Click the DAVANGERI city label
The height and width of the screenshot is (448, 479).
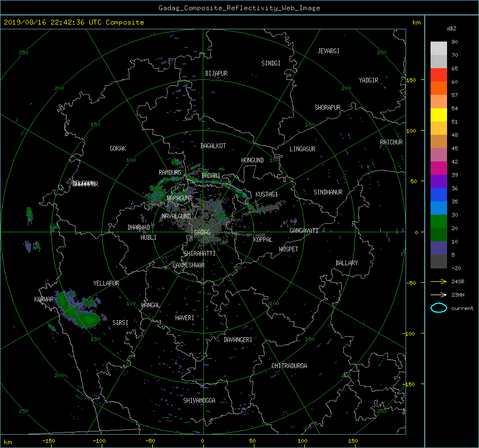(238, 340)
